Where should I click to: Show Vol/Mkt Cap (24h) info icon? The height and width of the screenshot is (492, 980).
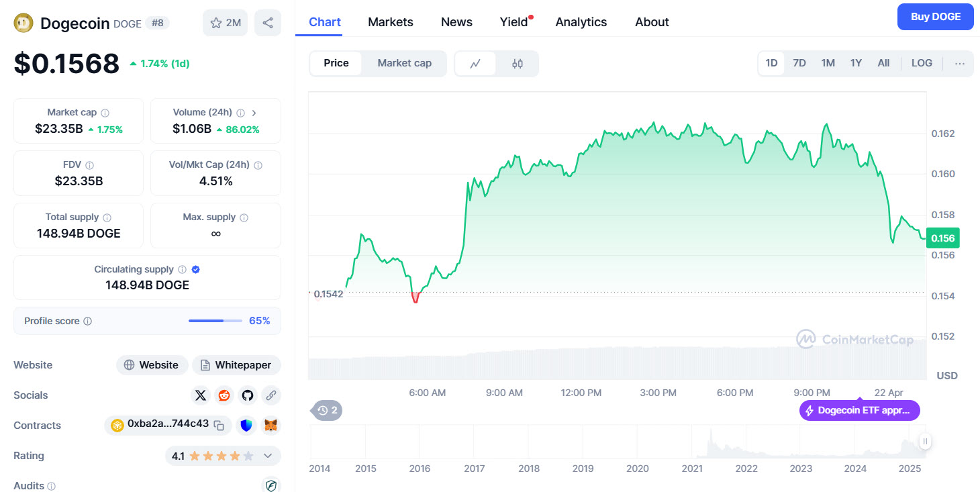pos(258,165)
